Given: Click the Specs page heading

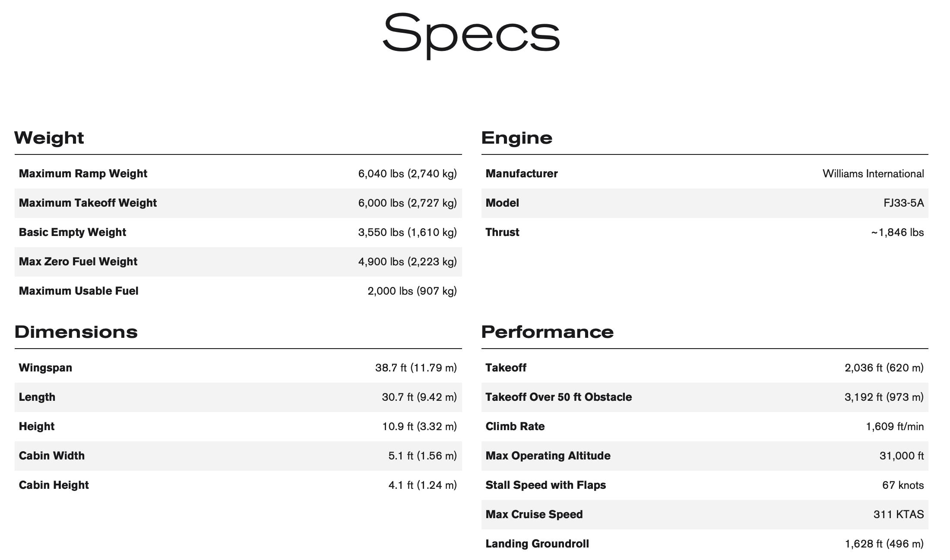Looking at the screenshot, I should (471, 35).
